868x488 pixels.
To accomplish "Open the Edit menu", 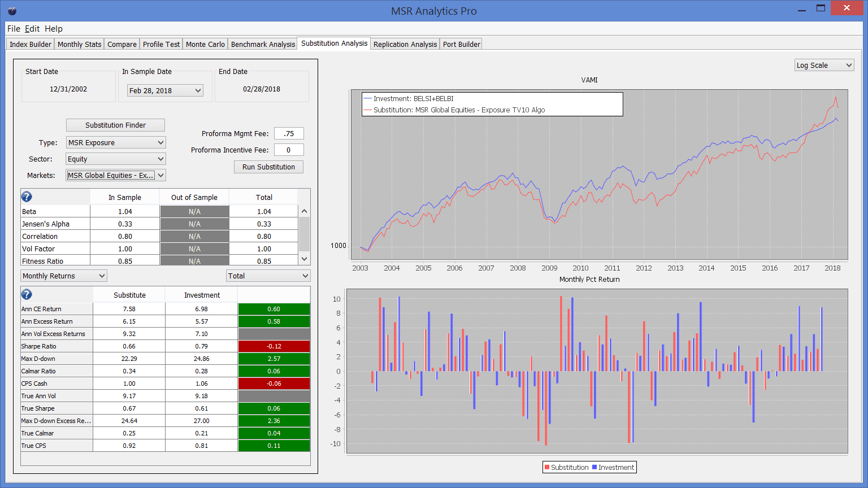I will 32,29.
